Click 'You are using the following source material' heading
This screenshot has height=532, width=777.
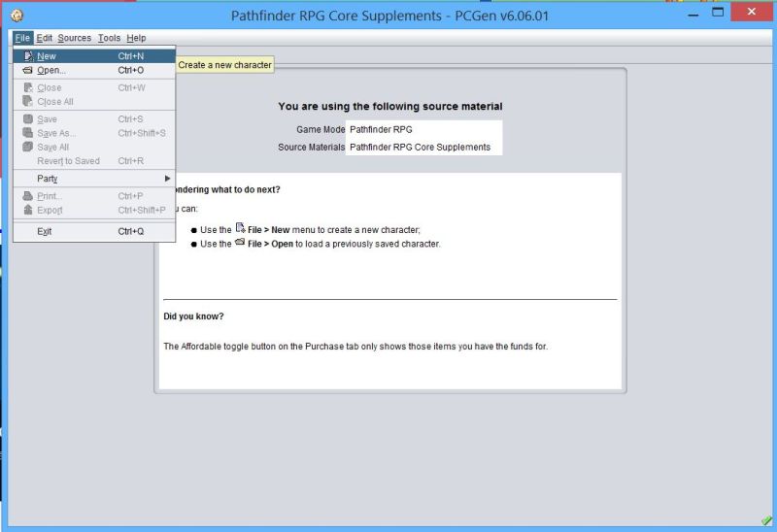tap(390, 106)
